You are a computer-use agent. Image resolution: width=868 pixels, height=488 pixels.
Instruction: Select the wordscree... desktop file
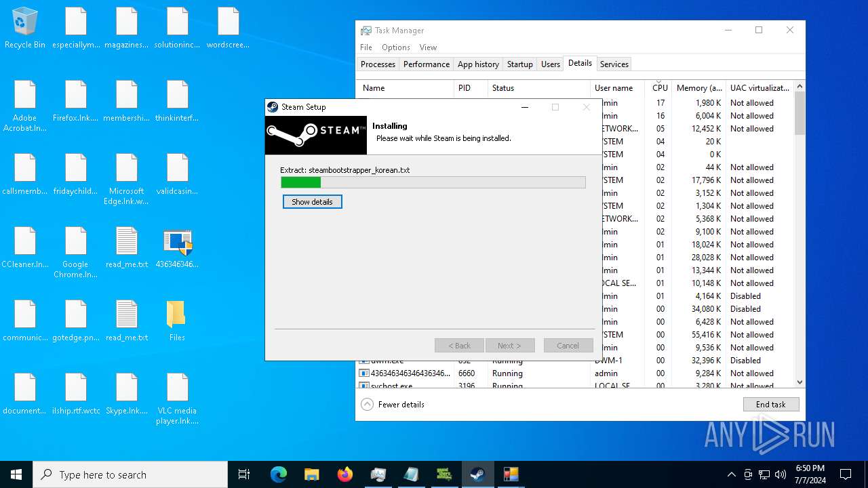point(229,28)
